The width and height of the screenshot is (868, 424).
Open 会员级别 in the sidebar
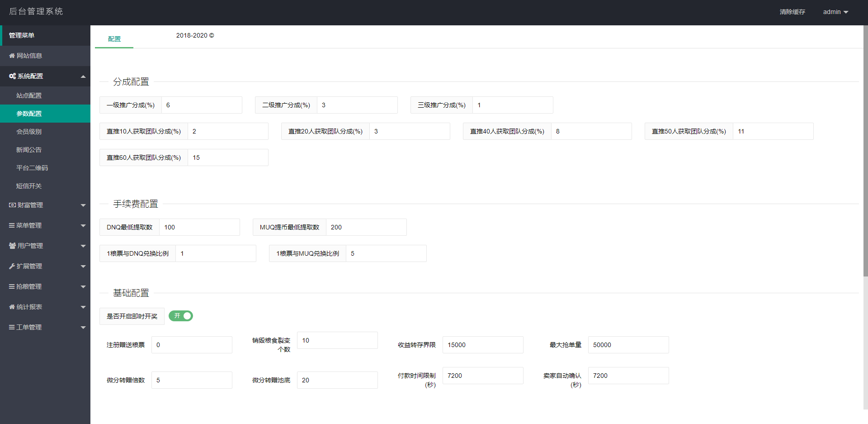click(x=45, y=132)
